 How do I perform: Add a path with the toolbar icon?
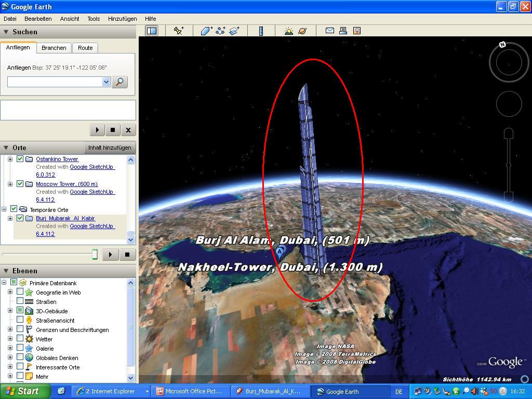click(220, 31)
